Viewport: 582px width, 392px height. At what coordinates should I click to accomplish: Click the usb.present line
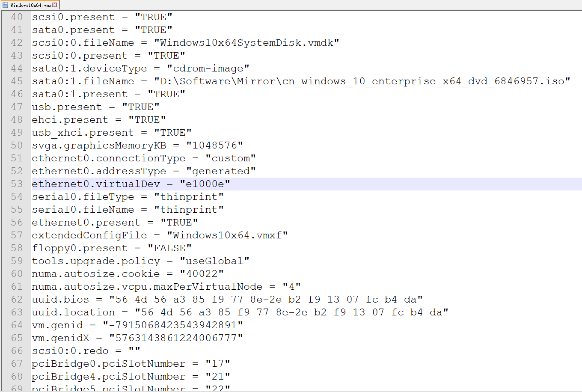95,107
